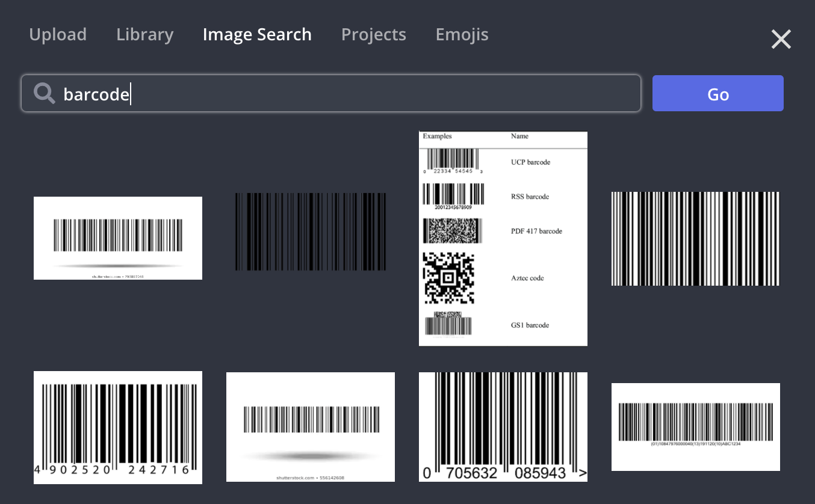Image resolution: width=815 pixels, height=504 pixels.
Task: Pick the shutterstock 556142608 barcode with oval shadow
Action: 311,427
